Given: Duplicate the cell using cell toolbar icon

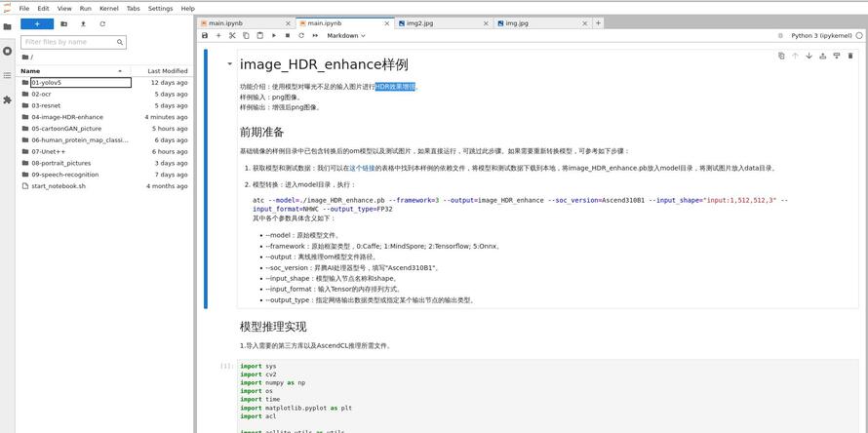Looking at the screenshot, I should coord(781,56).
